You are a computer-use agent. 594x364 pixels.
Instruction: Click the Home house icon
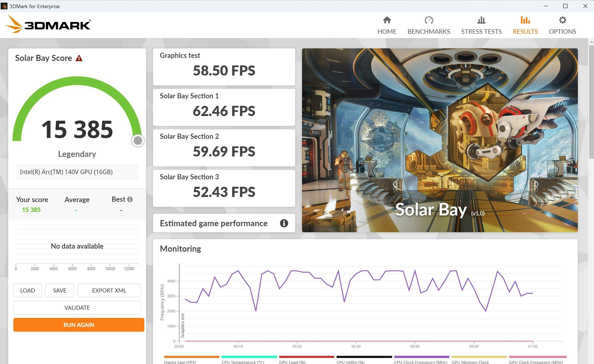(387, 20)
